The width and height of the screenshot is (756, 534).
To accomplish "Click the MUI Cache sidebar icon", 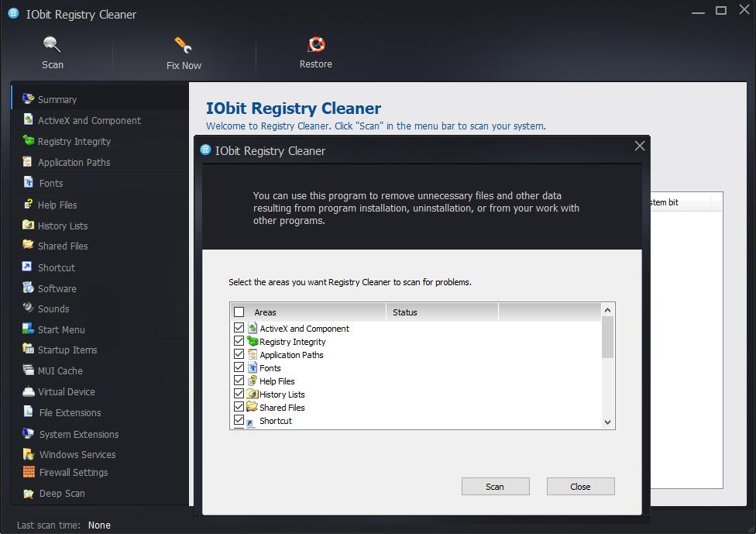I will click(x=28, y=370).
